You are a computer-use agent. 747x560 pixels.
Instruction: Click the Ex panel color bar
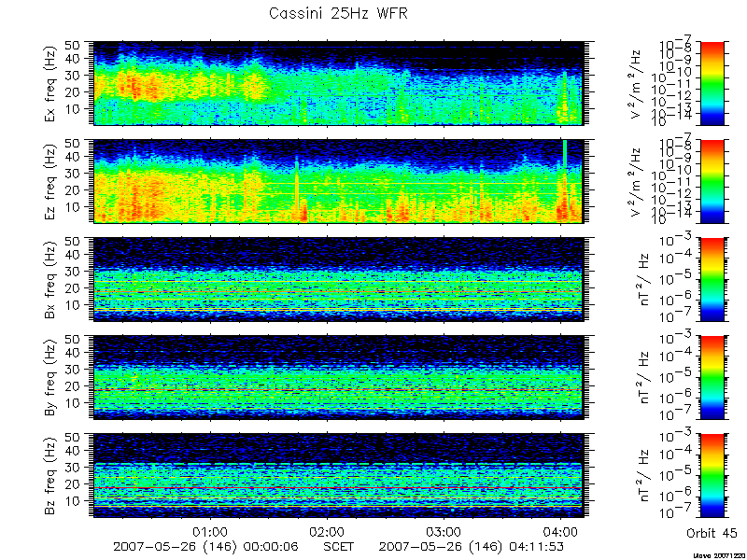click(x=712, y=83)
